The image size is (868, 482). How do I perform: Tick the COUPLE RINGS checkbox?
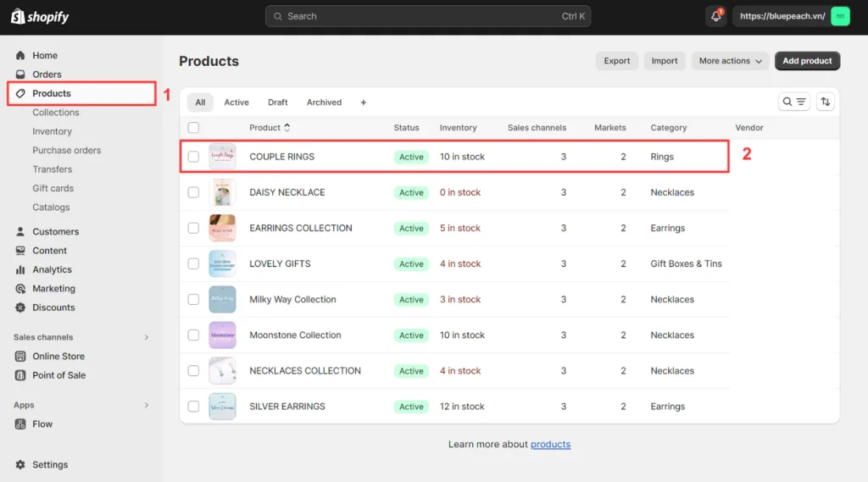pos(194,157)
